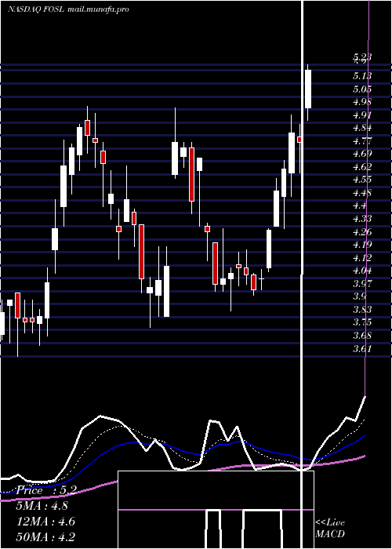Click the 4.84 price axis label
Image resolution: width=392 pixels, height=549 pixels.
tap(362, 128)
